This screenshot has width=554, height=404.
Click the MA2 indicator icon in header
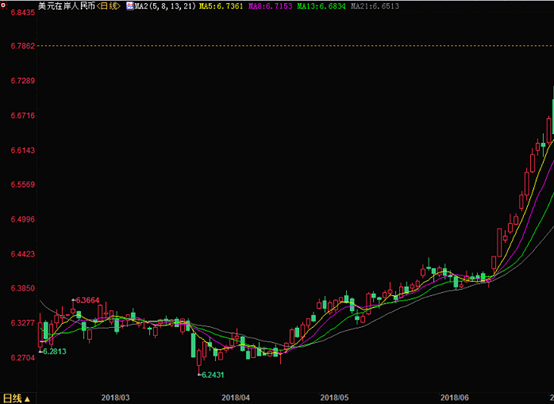pos(130,6)
